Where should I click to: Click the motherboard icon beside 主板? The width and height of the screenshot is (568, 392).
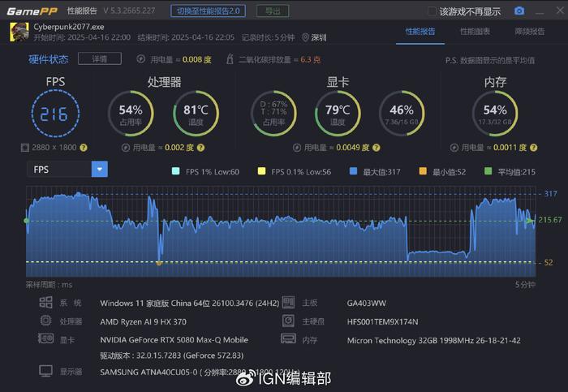(x=288, y=302)
